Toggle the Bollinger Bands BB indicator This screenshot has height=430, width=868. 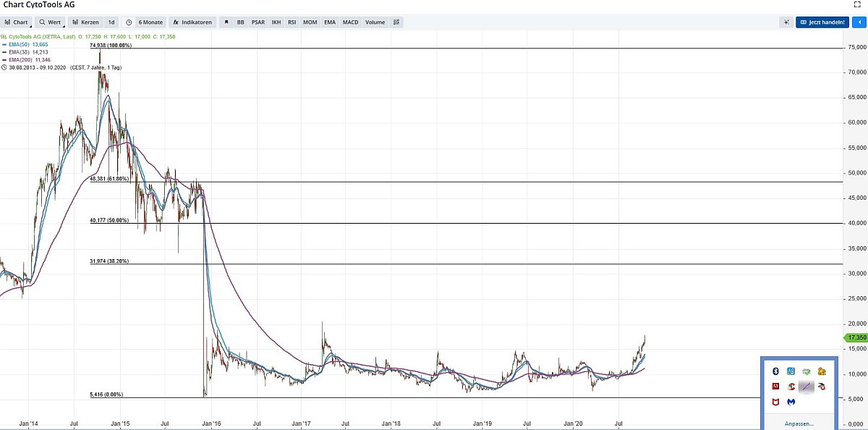241,22
